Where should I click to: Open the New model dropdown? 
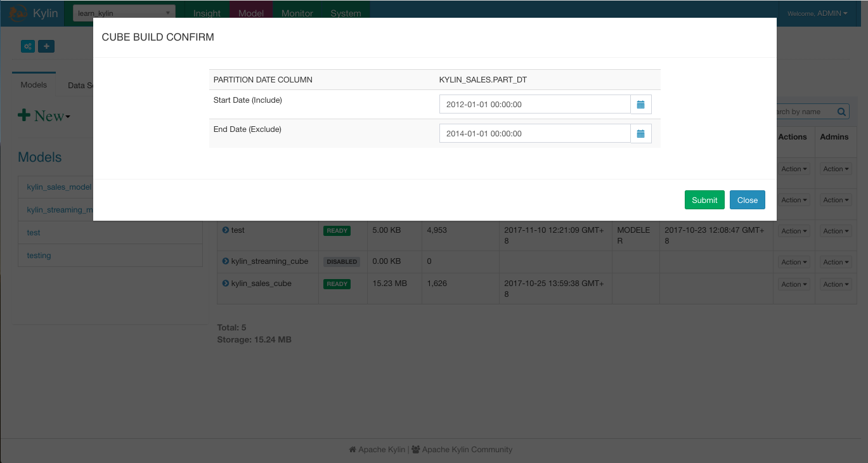[x=44, y=115]
